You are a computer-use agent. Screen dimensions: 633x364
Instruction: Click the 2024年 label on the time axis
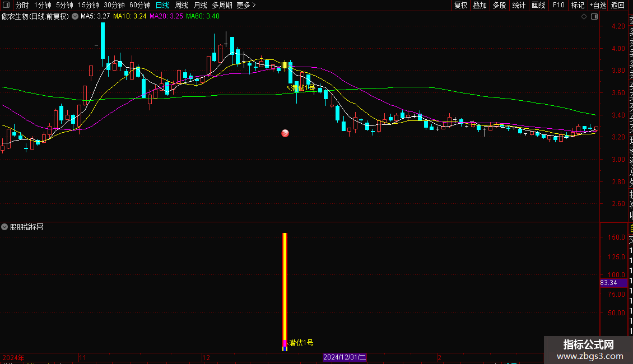(x=13, y=357)
